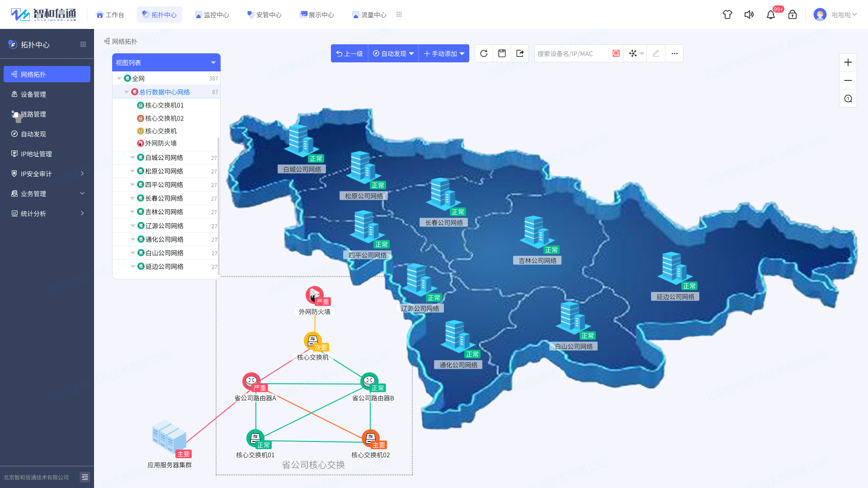Open IP地址管理 in sidebar
This screenshot has width=868, height=488.
coord(47,154)
